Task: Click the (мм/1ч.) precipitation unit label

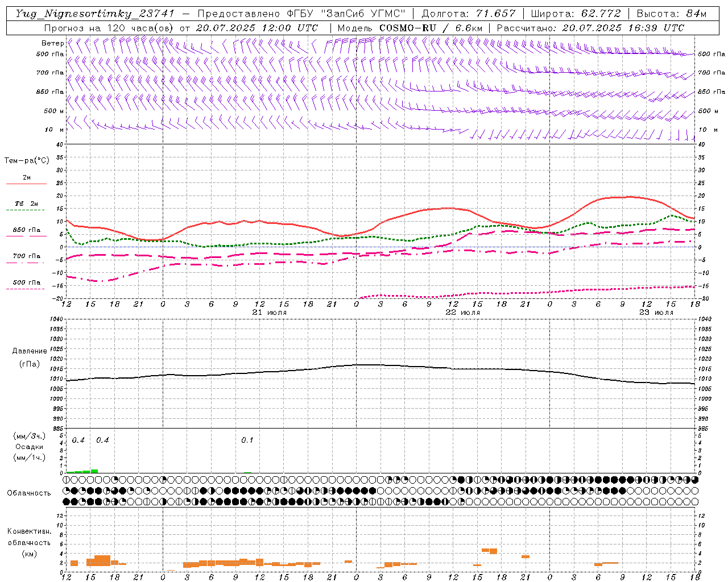Action: pos(30,457)
